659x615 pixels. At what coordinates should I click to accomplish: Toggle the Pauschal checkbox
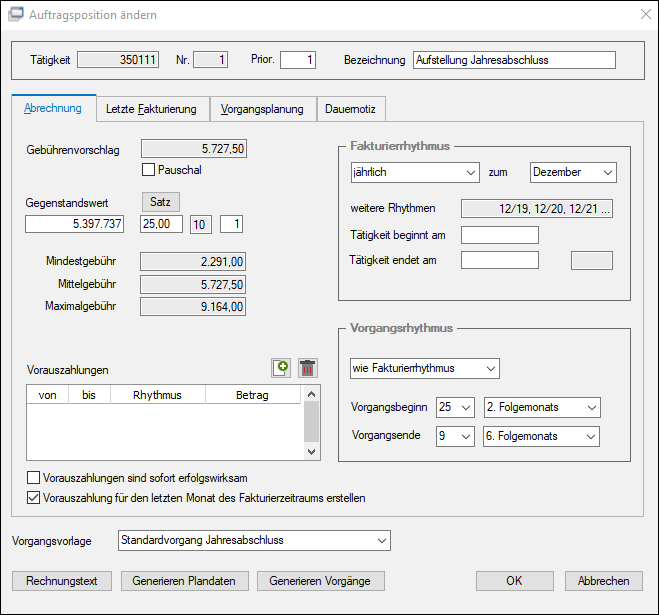[148, 170]
